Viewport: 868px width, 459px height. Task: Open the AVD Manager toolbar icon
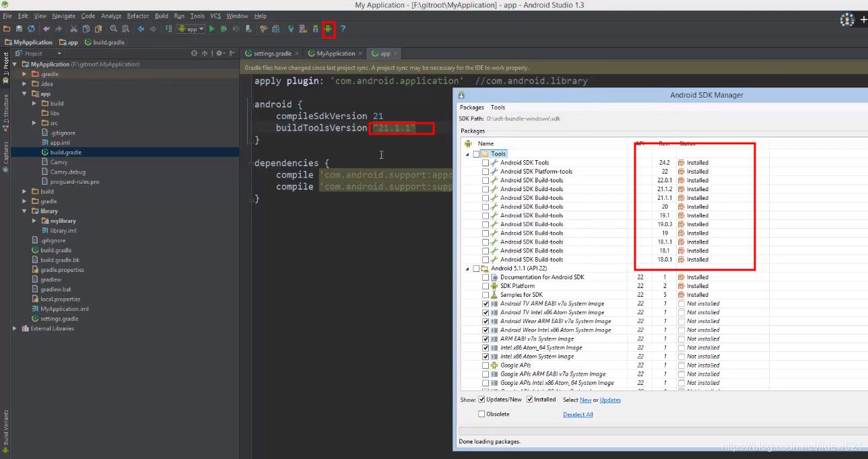click(x=303, y=29)
